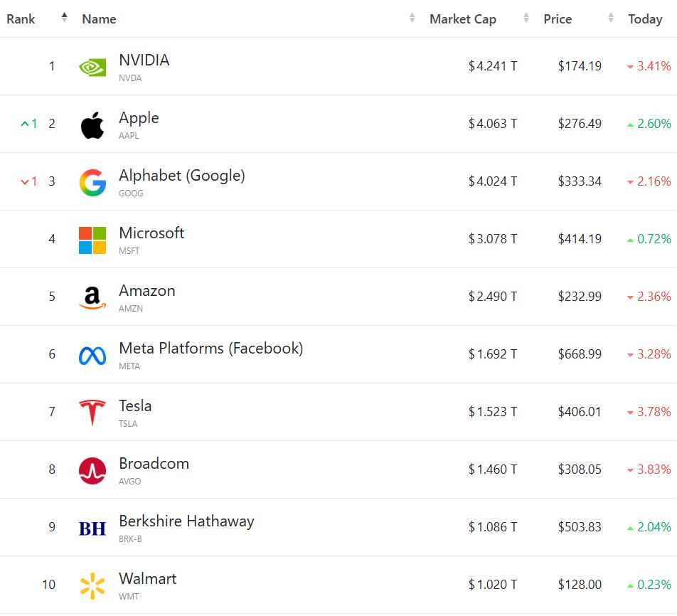Click the Berkshire Hathaway name link
The height and width of the screenshot is (616, 677).
tap(186, 521)
